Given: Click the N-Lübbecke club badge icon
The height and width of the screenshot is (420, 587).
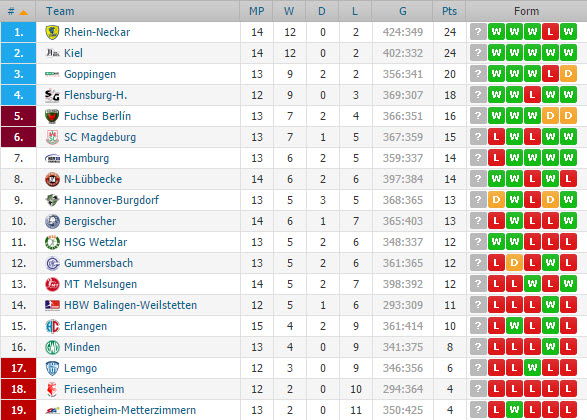Looking at the screenshot, I should (52, 179).
